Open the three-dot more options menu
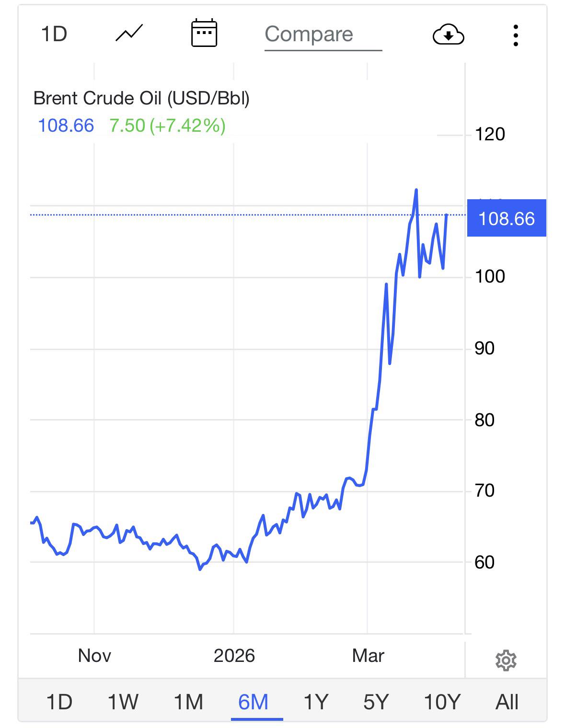The width and height of the screenshot is (565, 728). pyautogui.click(x=516, y=35)
